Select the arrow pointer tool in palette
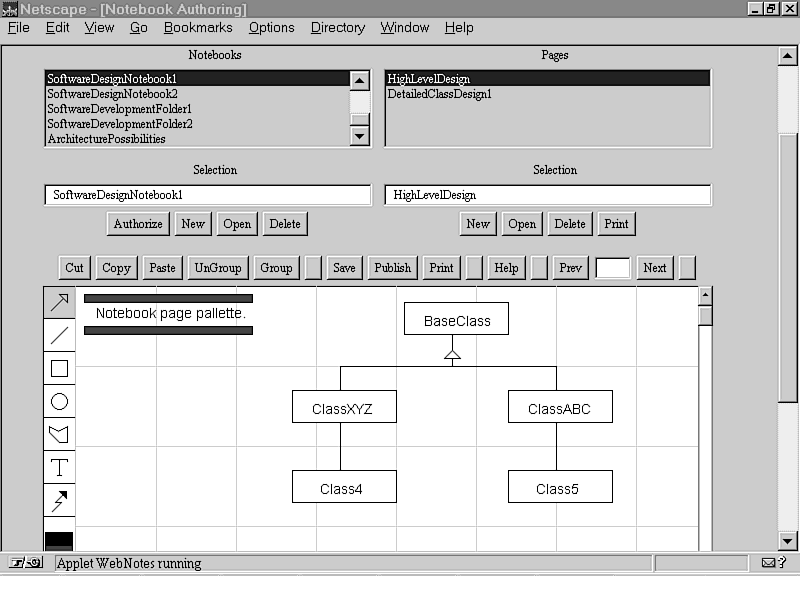Image resolution: width=800 pixels, height=600 pixels. (x=59, y=303)
